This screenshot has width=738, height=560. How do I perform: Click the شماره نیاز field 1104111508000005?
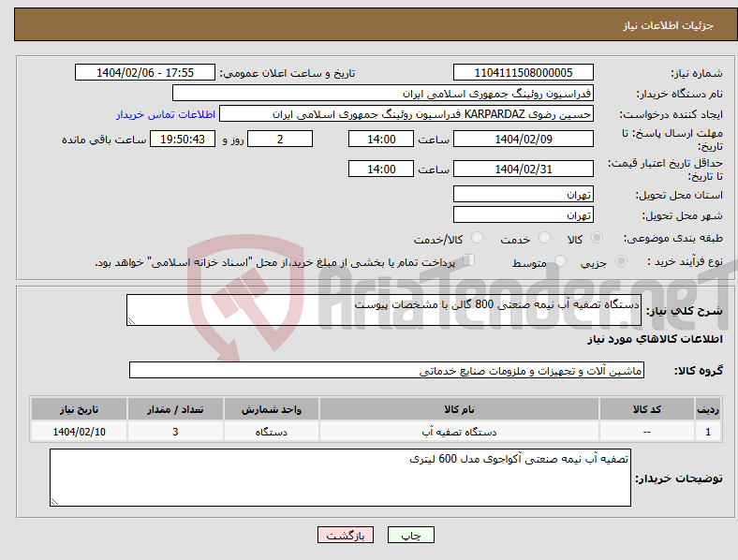pos(524,72)
